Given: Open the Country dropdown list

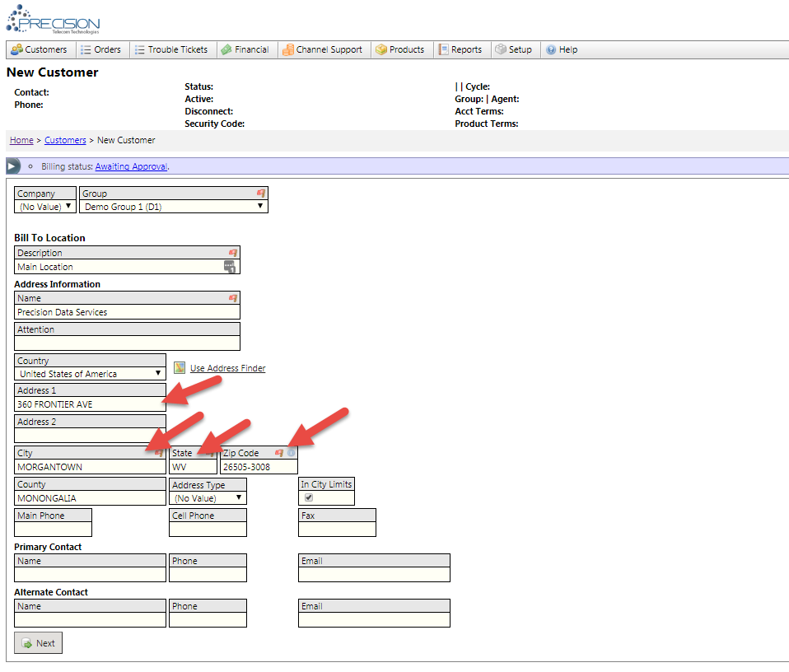Looking at the screenshot, I should 90,374.
